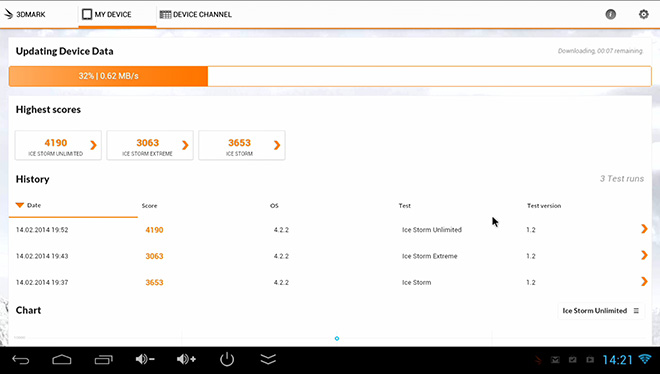Click the blue chart data point

click(x=337, y=338)
